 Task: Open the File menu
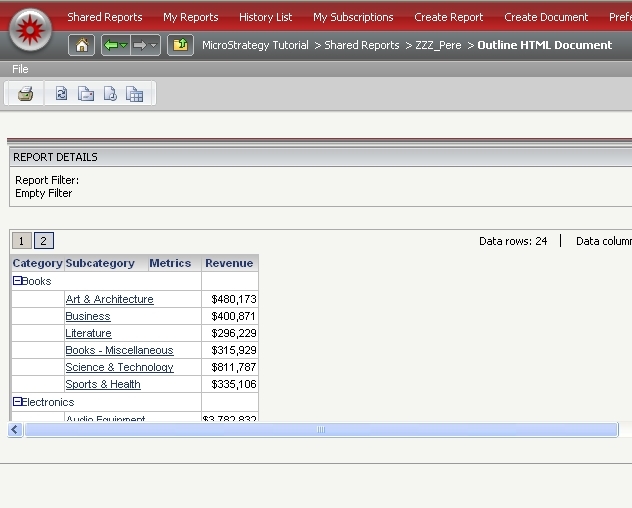(x=20, y=69)
